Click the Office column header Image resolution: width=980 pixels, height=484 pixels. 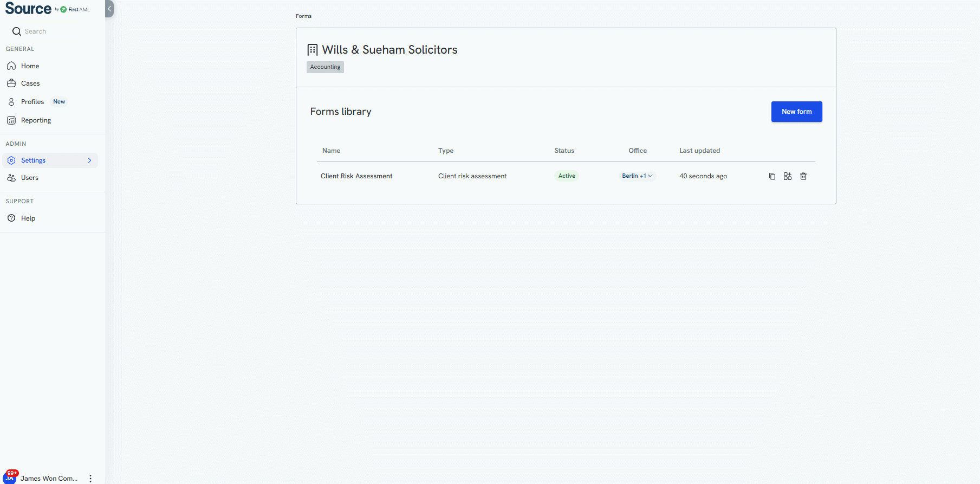[638, 151]
